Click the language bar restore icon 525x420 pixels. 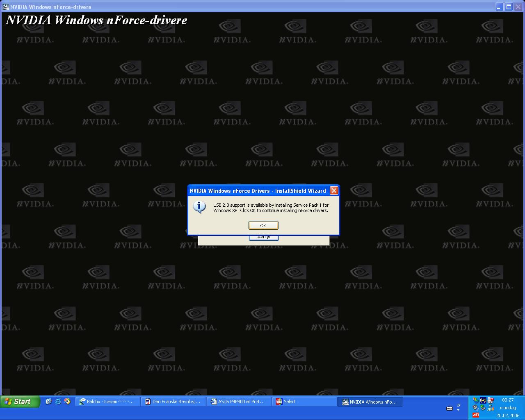(x=459, y=405)
